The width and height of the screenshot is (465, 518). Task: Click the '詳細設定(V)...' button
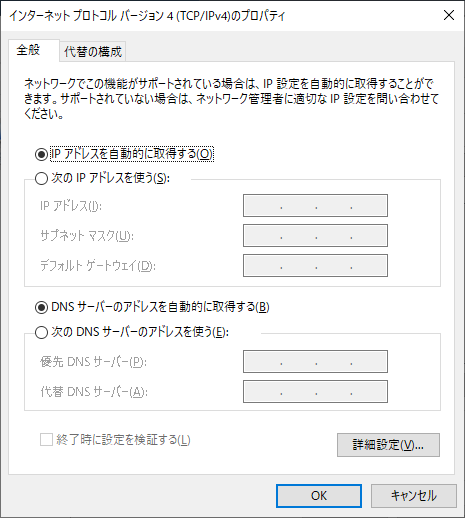(x=388, y=445)
